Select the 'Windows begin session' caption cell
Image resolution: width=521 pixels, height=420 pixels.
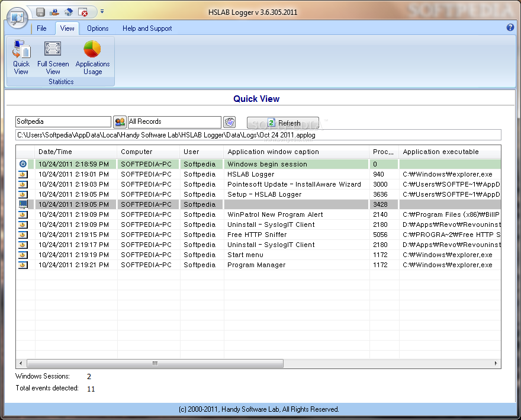(x=297, y=164)
